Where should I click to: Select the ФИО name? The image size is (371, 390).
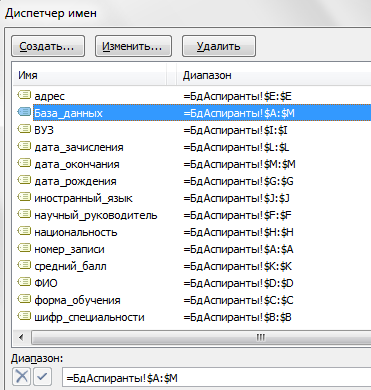[46, 283]
